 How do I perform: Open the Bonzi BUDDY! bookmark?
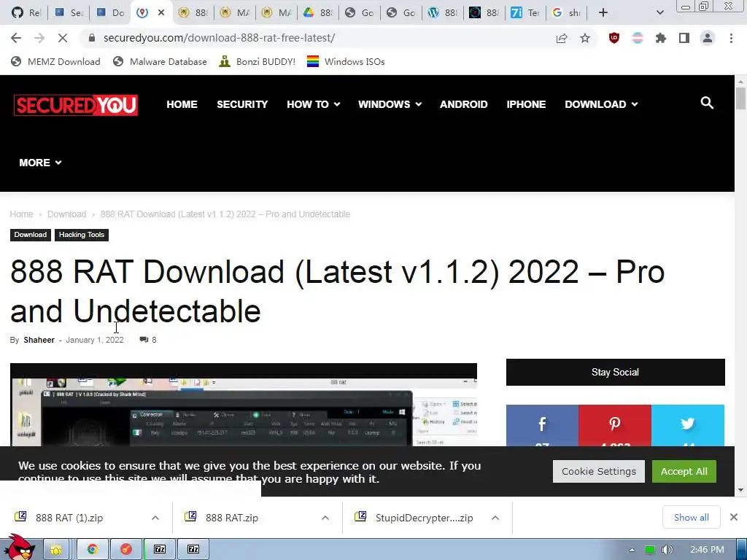click(258, 62)
